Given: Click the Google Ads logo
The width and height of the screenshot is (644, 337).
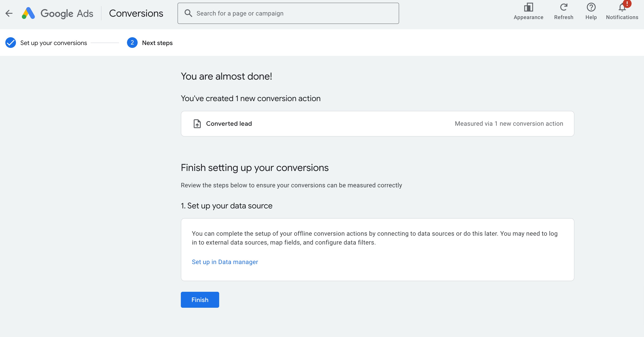Looking at the screenshot, I should click(x=28, y=13).
